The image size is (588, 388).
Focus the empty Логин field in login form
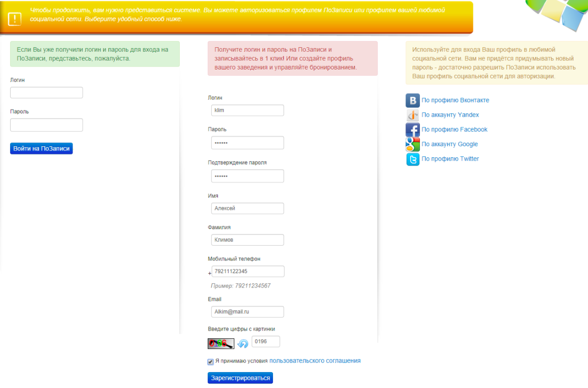46,93
